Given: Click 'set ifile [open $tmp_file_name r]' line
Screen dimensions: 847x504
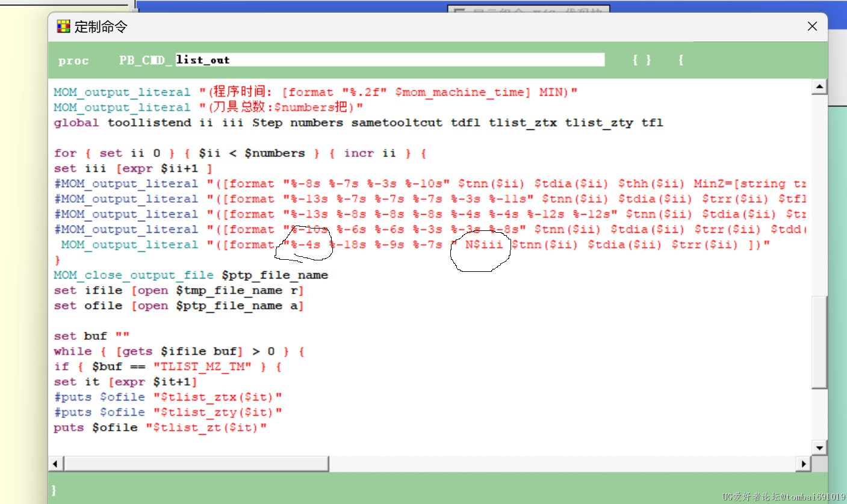Looking at the screenshot, I should 179,290.
